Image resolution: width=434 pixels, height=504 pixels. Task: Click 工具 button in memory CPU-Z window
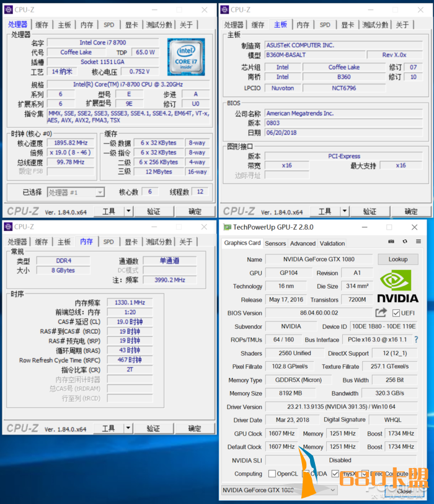[x=108, y=428]
